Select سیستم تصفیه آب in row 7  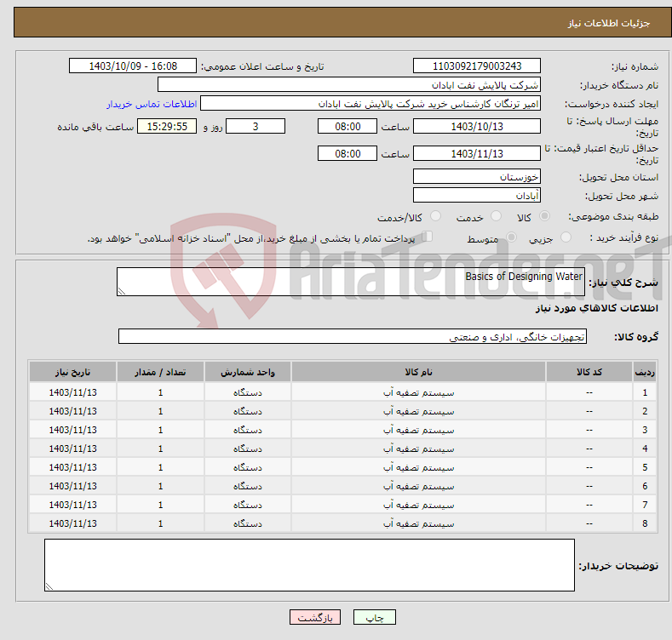(418, 505)
